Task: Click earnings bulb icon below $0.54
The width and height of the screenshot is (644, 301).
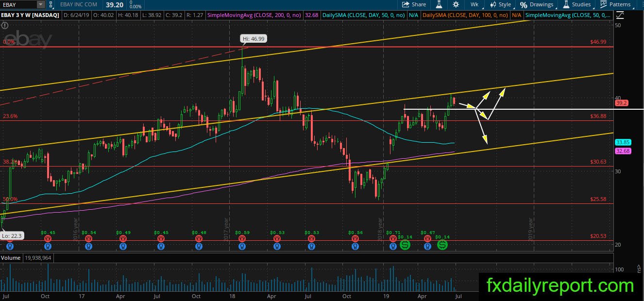Action: pyautogui.click(x=88, y=246)
